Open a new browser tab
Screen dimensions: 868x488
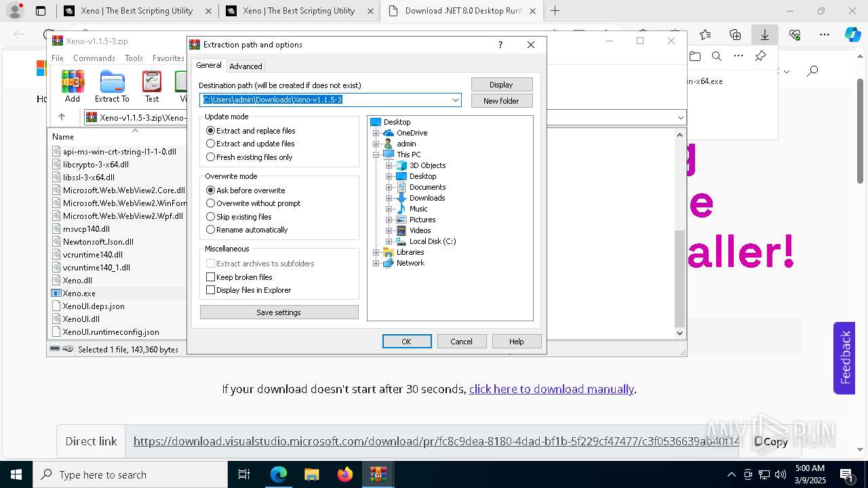pyautogui.click(x=555, y=11)
